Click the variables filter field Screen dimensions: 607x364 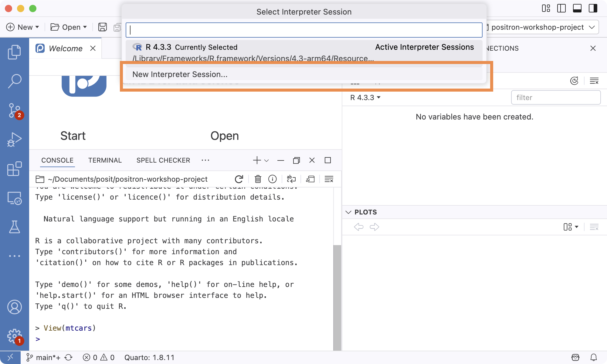pyautogui.click(x=556, y=97)
